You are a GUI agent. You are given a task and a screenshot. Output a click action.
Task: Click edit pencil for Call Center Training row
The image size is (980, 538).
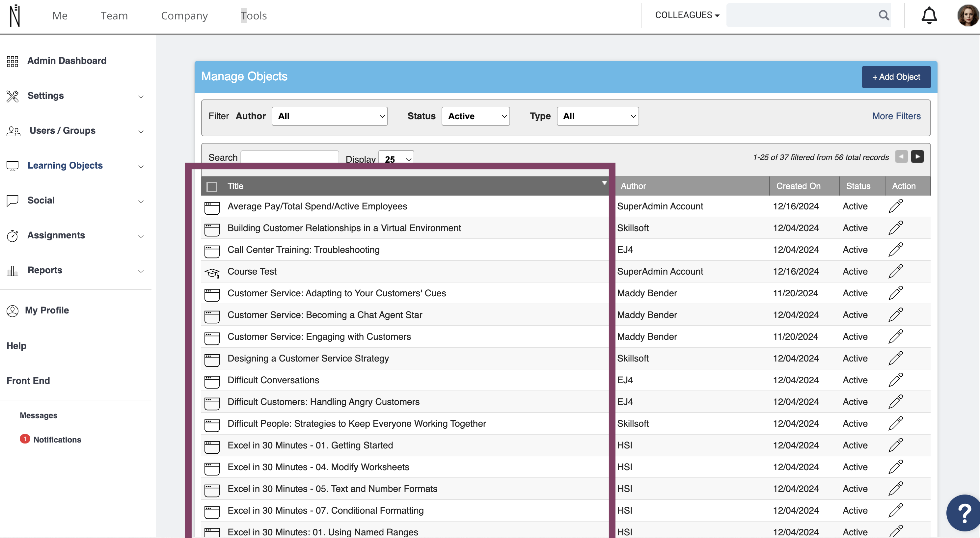click(x=896, y=250)
